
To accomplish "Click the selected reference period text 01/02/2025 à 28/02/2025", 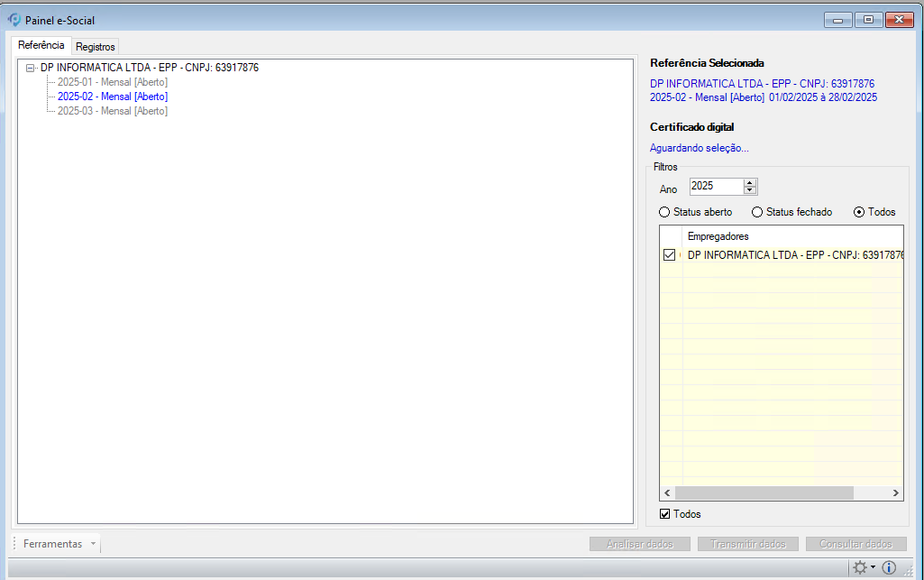I will 823,97.
